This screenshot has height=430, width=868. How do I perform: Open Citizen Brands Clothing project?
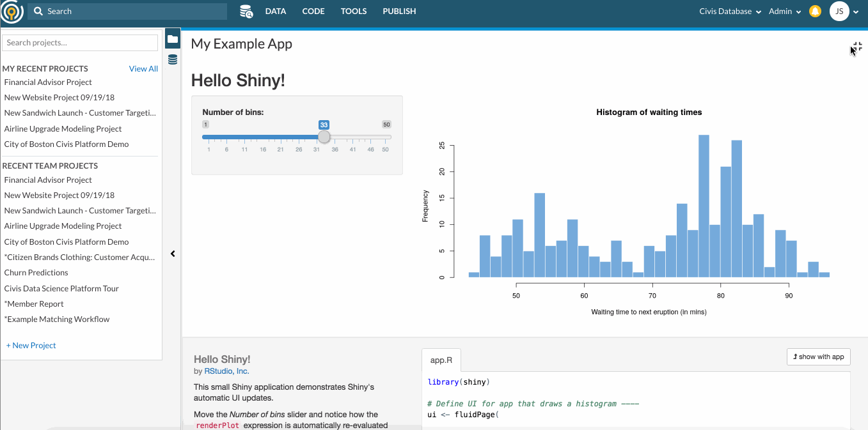[80, 257]
